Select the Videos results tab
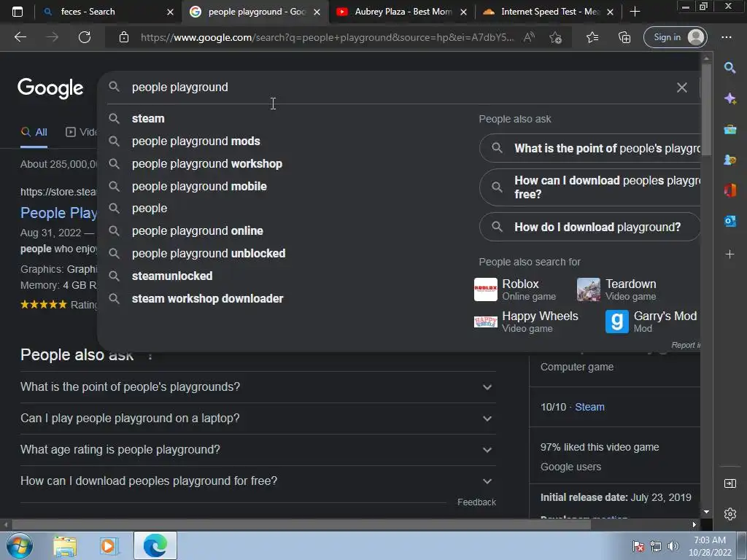Viewport: 747px width, 560px height. 81,133
